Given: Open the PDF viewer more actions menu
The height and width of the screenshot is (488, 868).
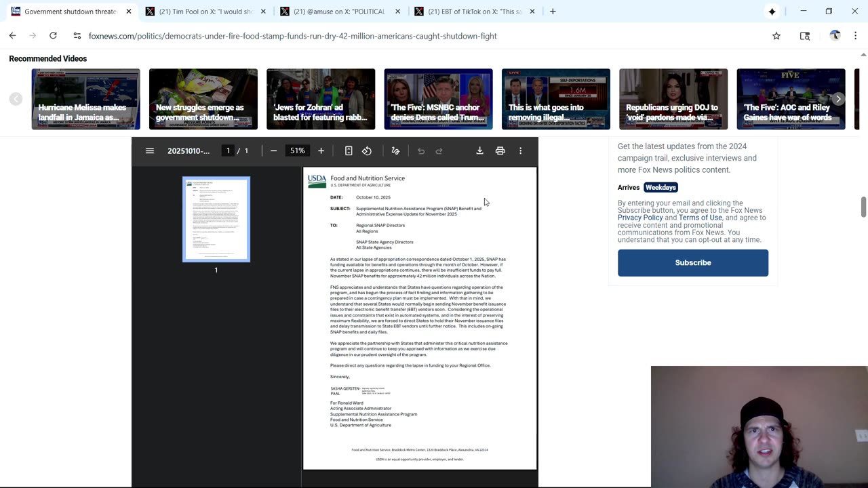Looking at the screenshot, I should [x=520, y=150].
